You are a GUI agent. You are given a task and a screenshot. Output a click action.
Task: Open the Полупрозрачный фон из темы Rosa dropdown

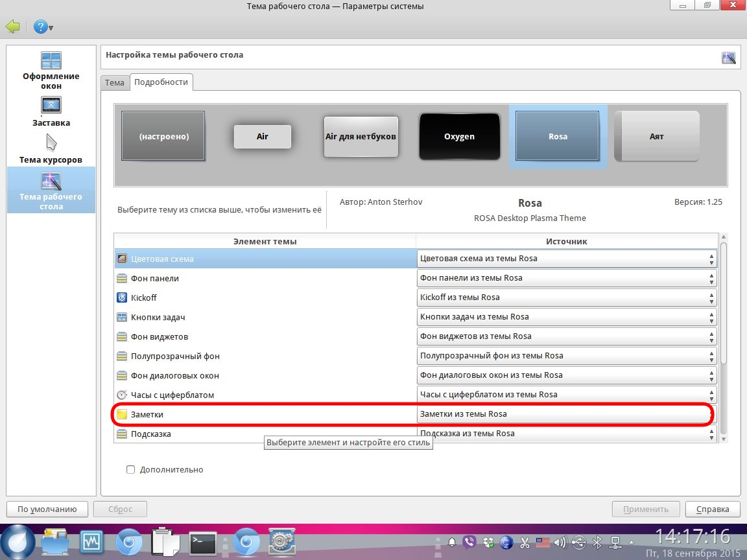[567, 356]
